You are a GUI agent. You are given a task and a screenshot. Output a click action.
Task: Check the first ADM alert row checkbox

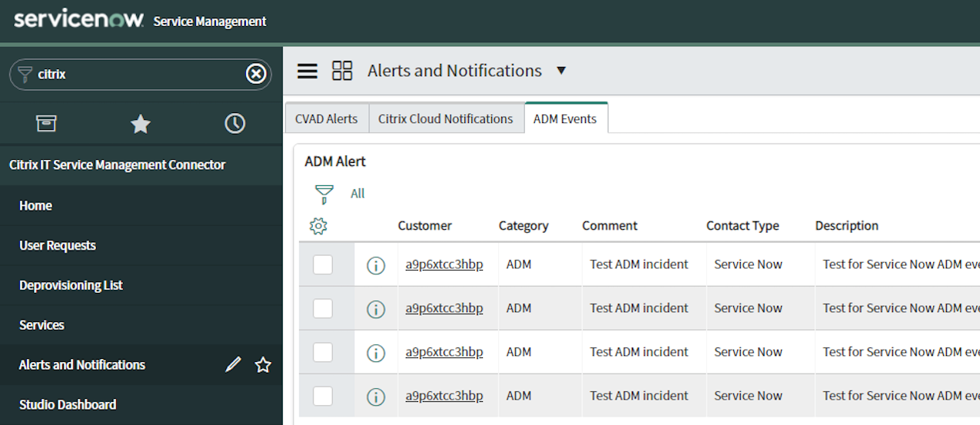[x=323, y=264]
